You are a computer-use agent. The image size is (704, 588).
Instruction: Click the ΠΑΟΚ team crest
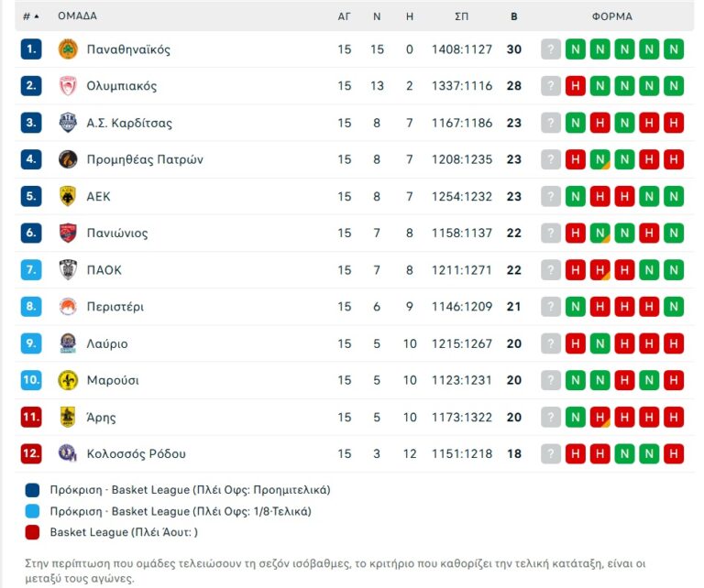[x=68, y=270]
